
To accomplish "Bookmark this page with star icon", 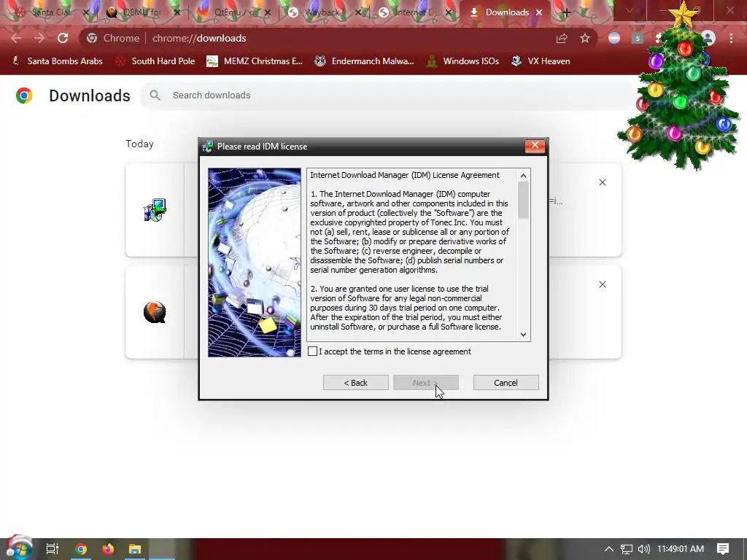I will point(585,38).
